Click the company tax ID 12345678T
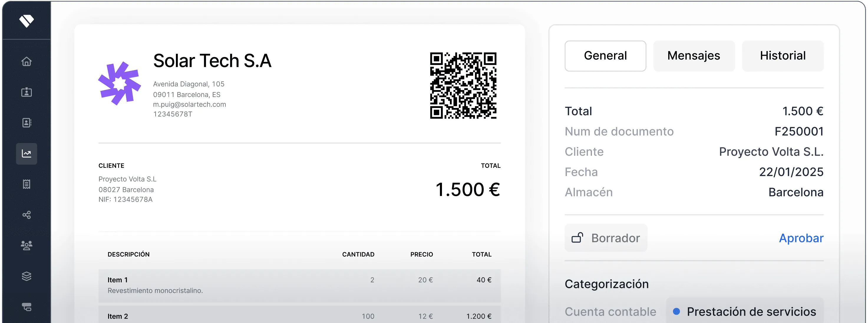The image size is (868, 323). click(173, 114)
